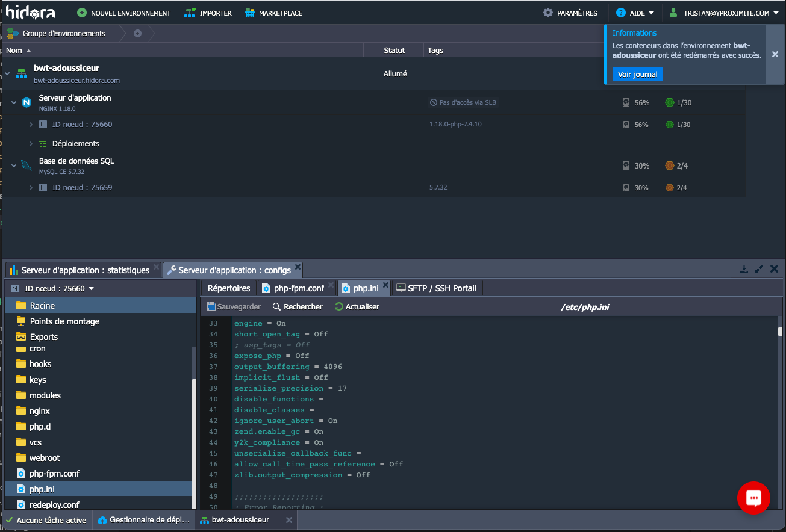Viewport: 786px width, 532px height.
Task: Open the tristan@yproximite.com account menu
Action: [724, 13]
